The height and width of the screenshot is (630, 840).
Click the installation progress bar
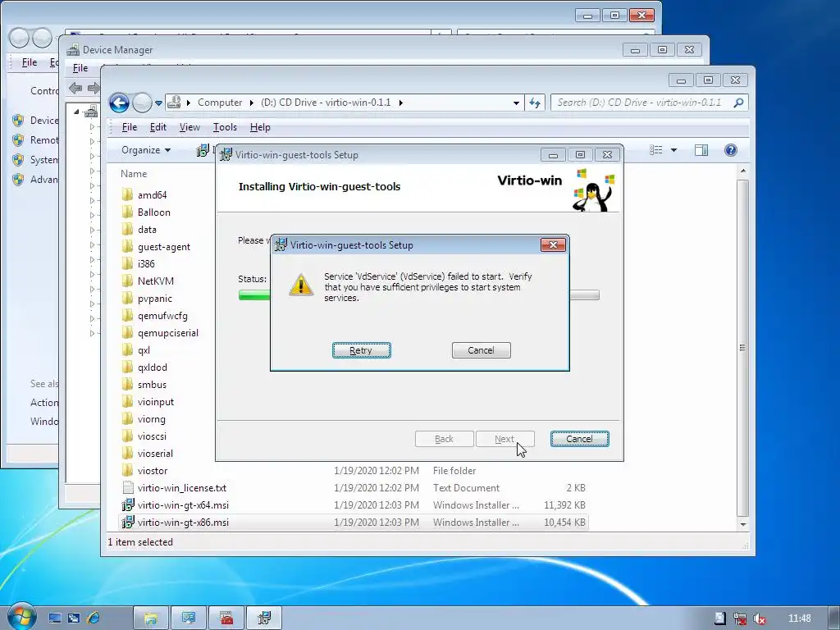(418, 295)
